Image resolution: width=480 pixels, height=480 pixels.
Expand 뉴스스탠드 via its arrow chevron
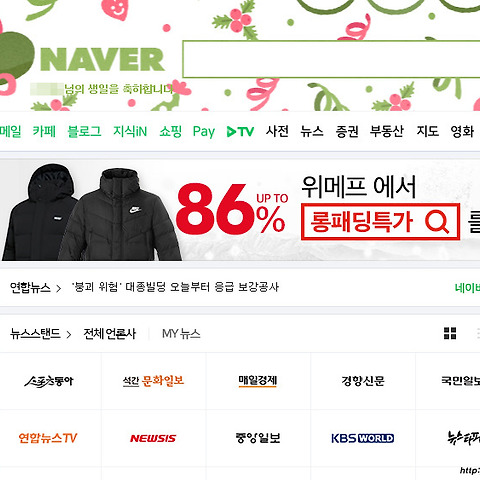(x=69, y=334)
